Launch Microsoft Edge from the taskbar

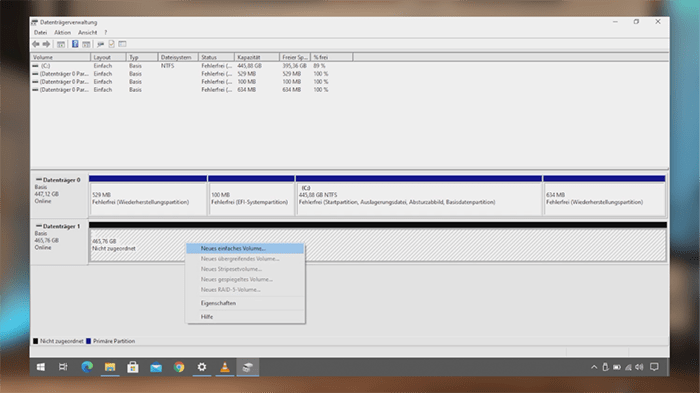[x=87, y=367]
